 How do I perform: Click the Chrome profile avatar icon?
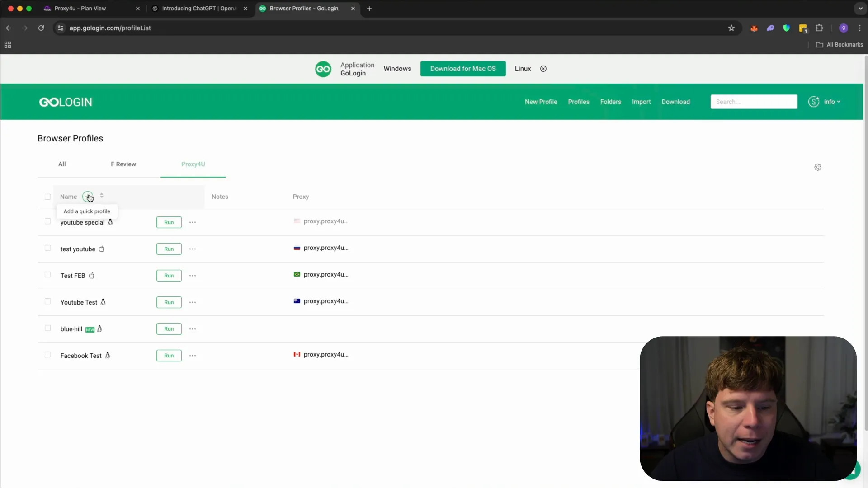coord(843,28)
